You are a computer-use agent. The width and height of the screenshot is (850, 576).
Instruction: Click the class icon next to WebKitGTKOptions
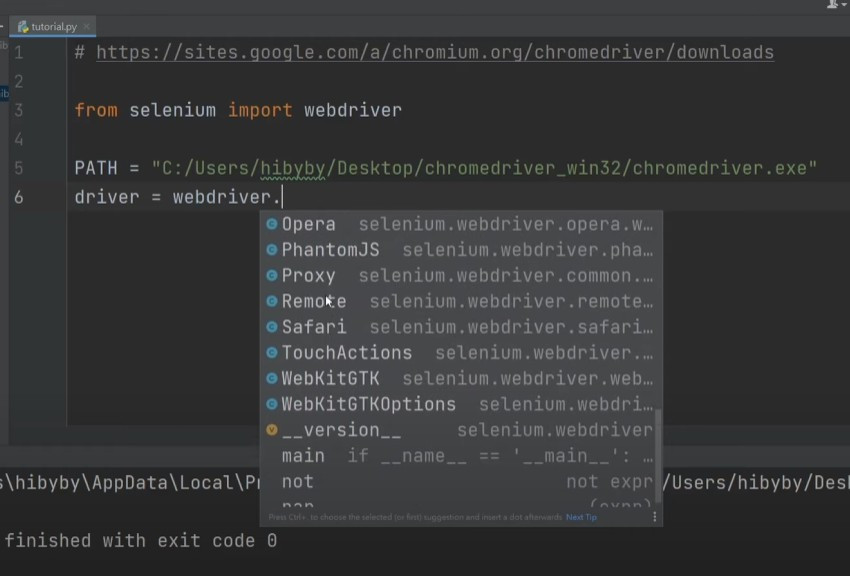272,404
